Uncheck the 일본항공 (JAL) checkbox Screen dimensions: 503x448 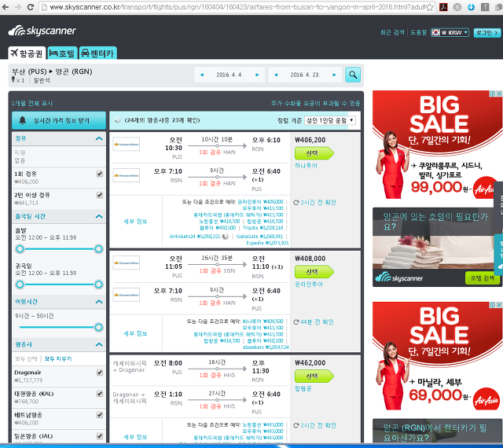click(x=100, y=436)
